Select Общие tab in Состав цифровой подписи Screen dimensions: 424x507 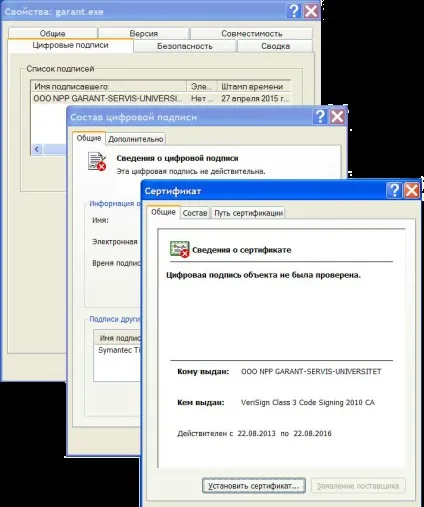coord(89,138)
